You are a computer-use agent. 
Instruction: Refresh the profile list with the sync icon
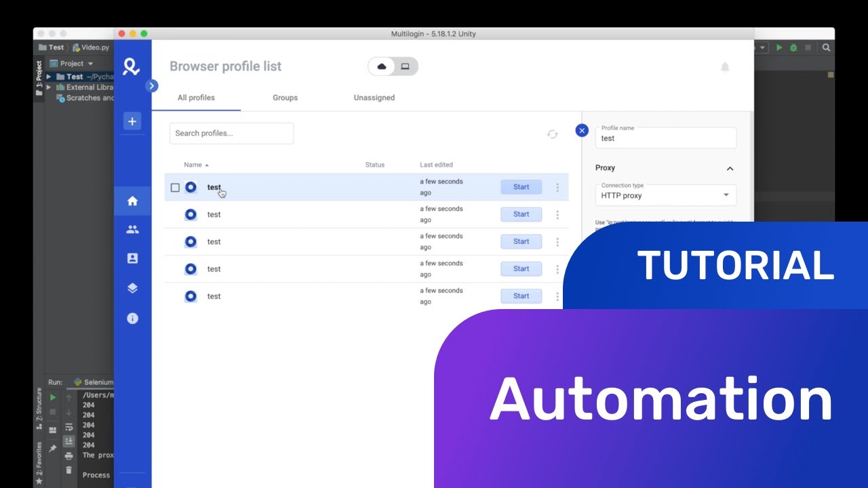pos(553,134)
